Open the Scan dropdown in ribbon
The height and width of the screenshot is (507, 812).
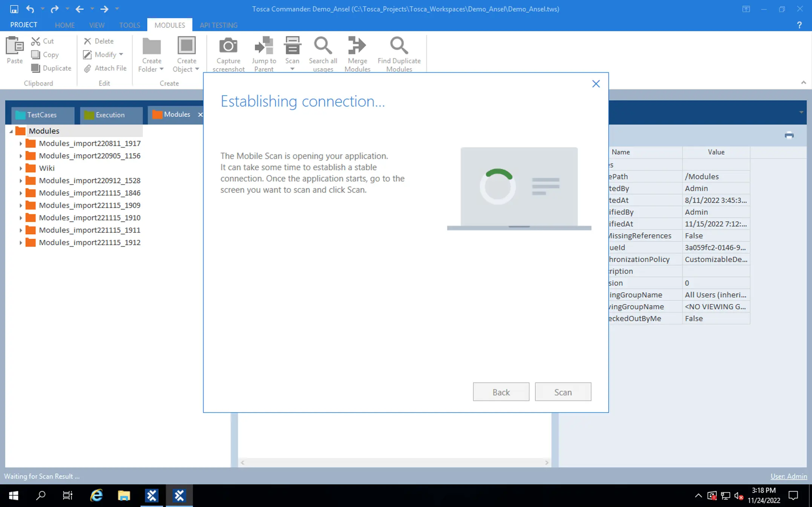(x=292, y=69)
